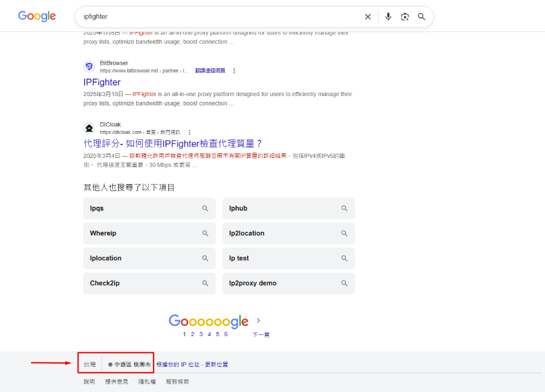The width and height of the screenshot is (545, 392).
Task: Search related term Ip test
Action: (288, 259)
